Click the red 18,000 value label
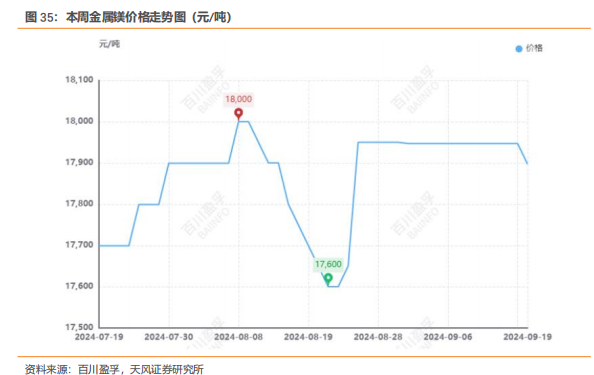This screenshot has width=594, height=375. [x=238, y=99]
